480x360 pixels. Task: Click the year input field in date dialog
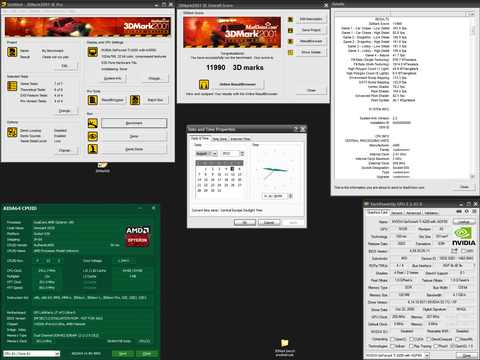(230, 153)
